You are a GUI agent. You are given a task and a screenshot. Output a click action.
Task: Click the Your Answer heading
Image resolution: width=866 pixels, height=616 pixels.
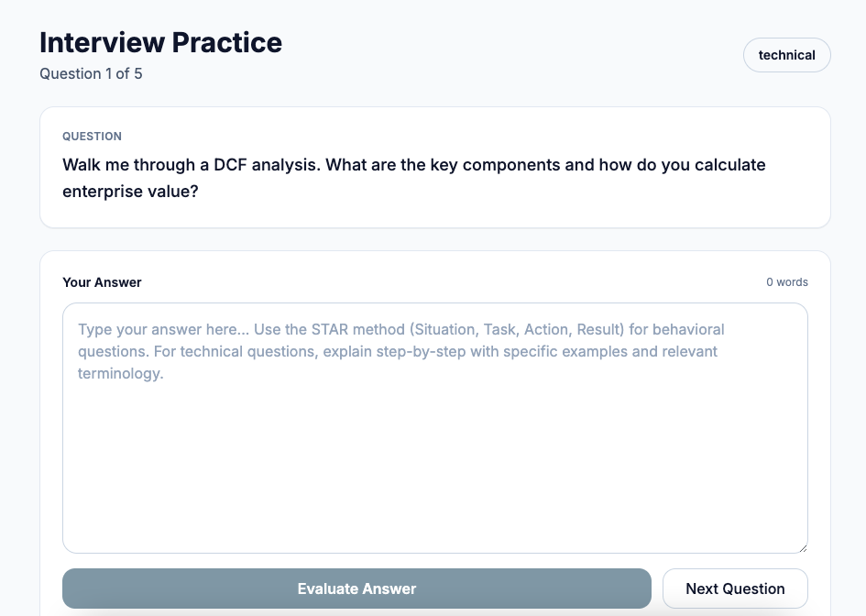point(101,282)
